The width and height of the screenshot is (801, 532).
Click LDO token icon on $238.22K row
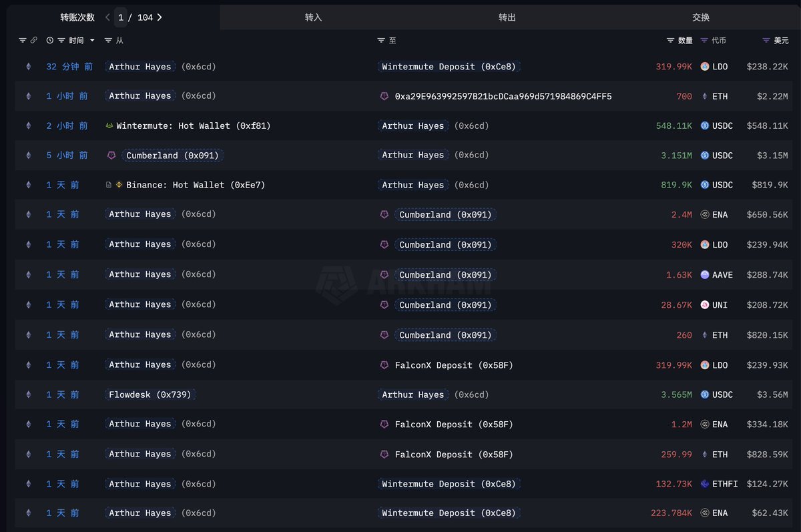pyautogui.click(x=705, y=67)
